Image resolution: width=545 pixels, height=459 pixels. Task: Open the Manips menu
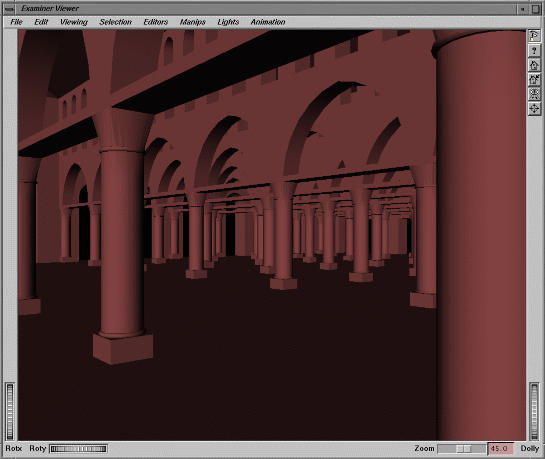click(x=193, y=22)
